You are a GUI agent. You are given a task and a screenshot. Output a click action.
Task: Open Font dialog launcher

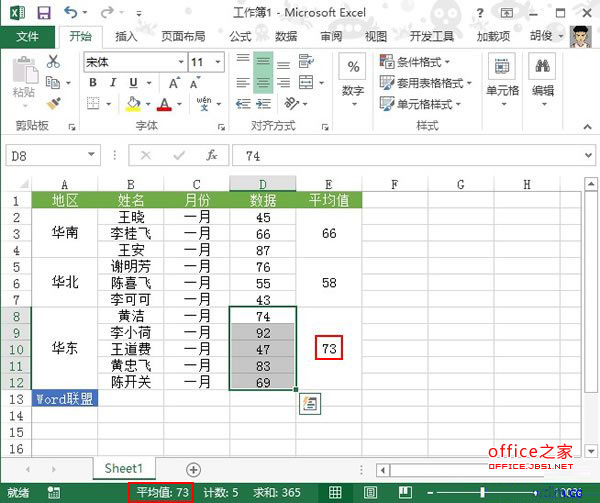point(222,127)
